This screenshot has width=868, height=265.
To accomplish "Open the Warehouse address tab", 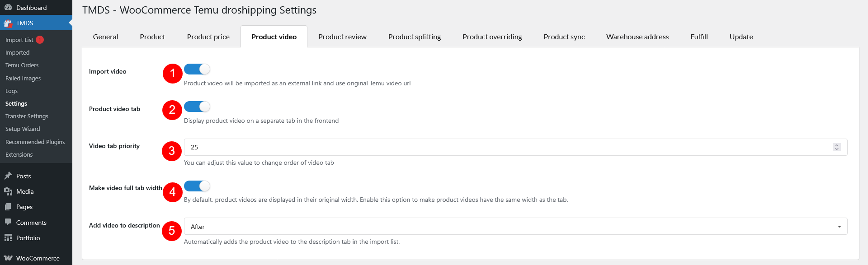I will click(637, 37).
